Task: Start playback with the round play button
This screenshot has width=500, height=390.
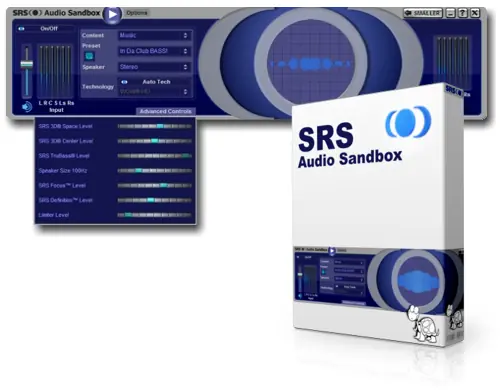Action: (x=112, y=15)
